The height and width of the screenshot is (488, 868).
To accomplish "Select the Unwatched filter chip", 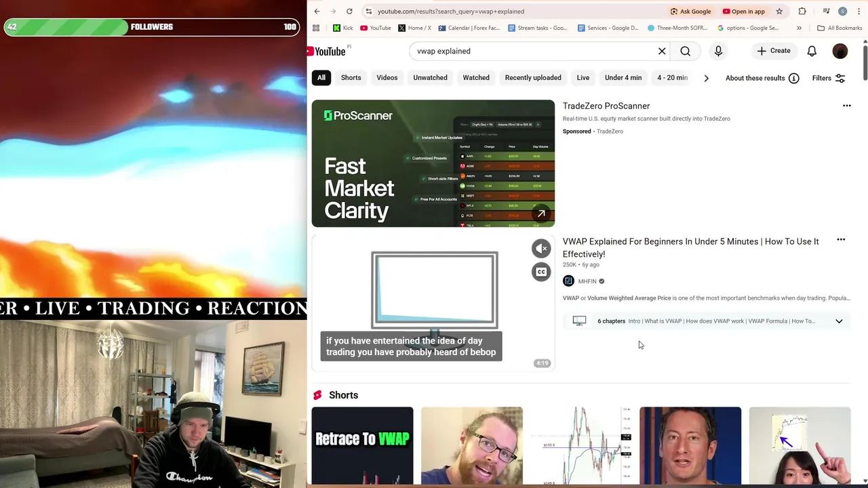I will tap(431, 78).
